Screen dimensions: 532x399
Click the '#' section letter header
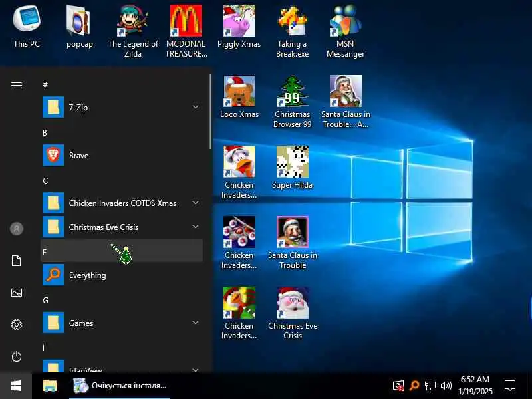tap(45, 85)
